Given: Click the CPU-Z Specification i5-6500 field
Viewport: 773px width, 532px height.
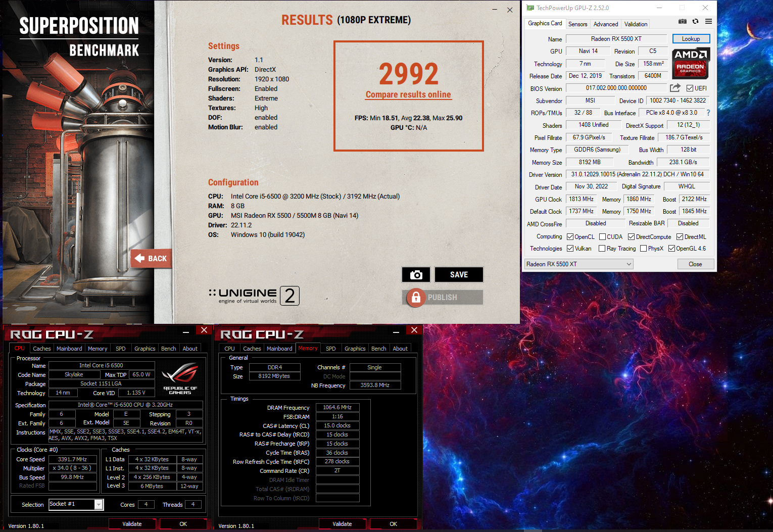Looking at the screenshot, I should tap(125, 405).
